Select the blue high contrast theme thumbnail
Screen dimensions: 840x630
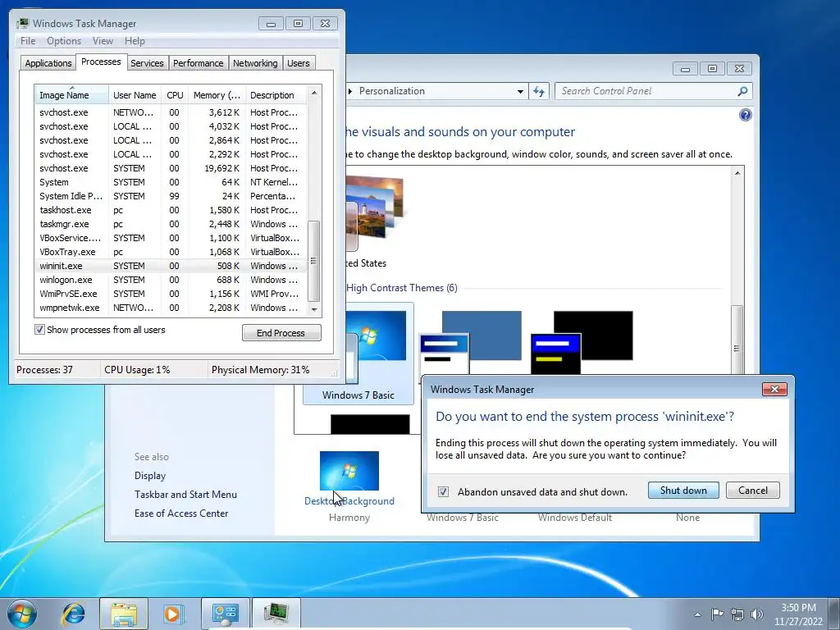(470, 342)
